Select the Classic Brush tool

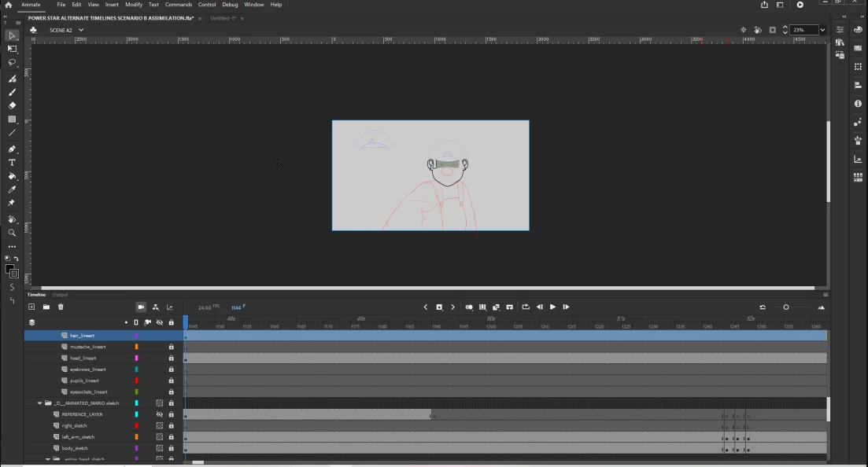(x=12, y=93)
